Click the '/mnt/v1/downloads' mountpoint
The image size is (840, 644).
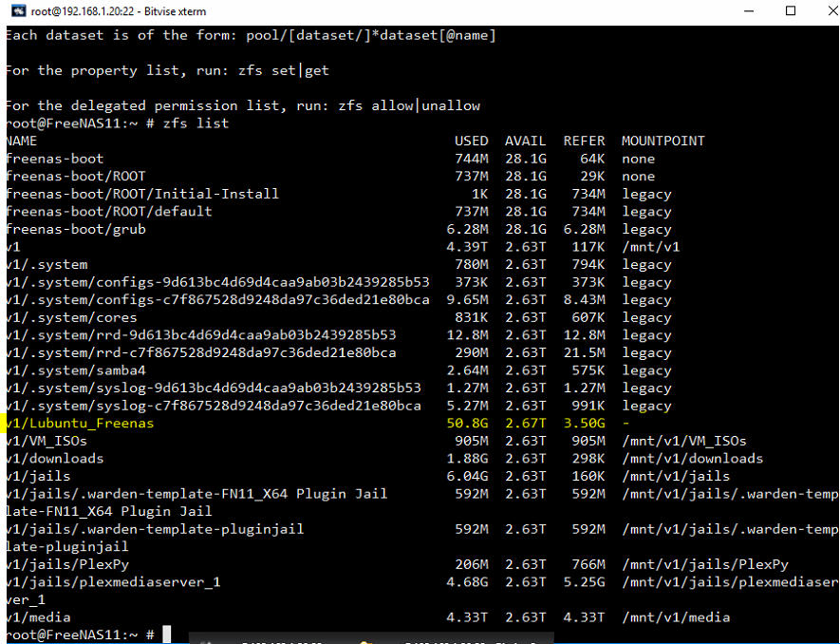pos(692,459)
